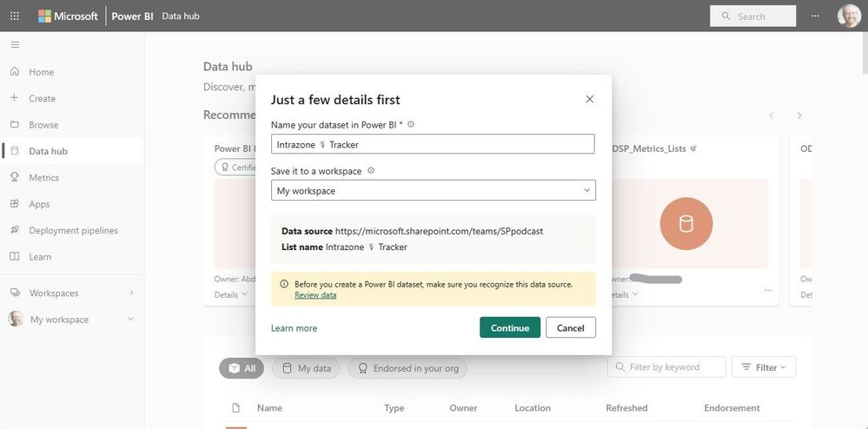Click the Microsoft logo
Screen dimensions: 868x429
pyautogui.click(x=68, y=16)
